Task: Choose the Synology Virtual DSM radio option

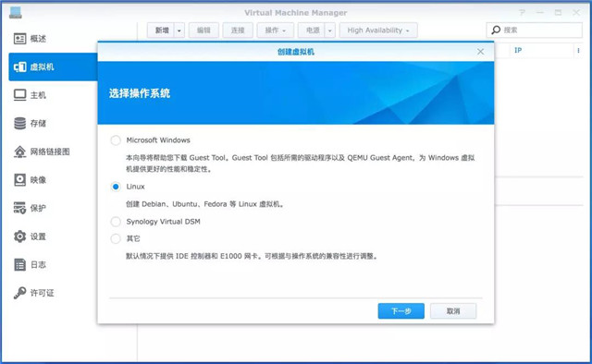Action: click(x=116, y=222)
